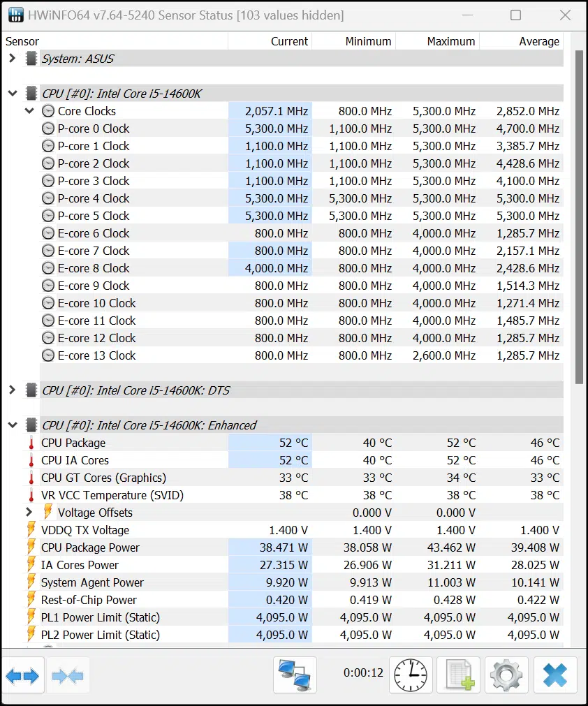Select the E-core 11 Clock row label
This screenshot has height=706, width=588.
coord(97,321)
